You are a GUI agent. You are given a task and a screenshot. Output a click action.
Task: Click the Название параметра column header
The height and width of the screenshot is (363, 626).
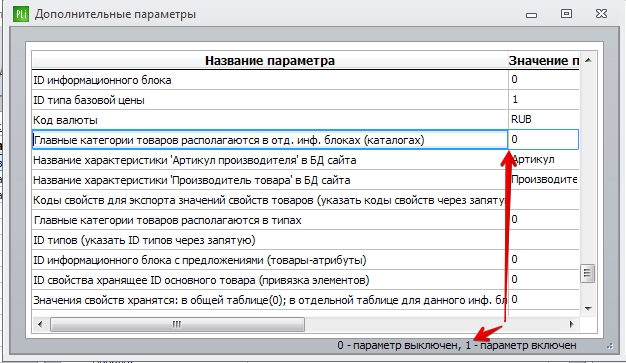(270, 60)
